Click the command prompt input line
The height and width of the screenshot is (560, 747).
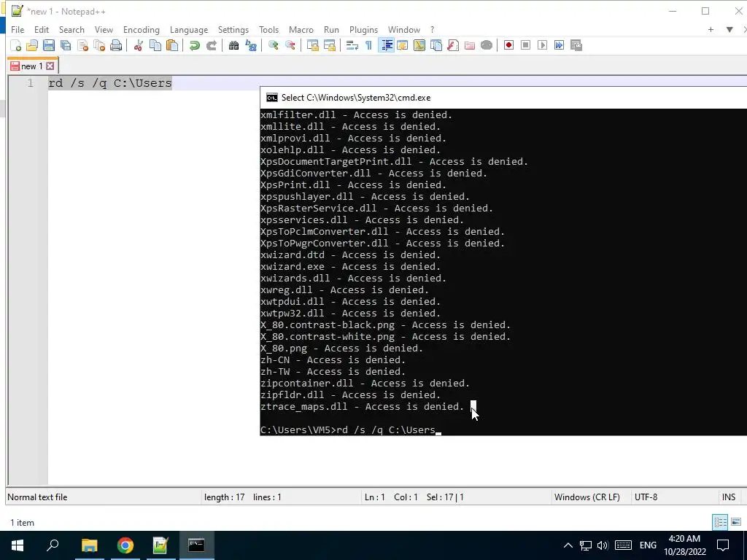click(x=350, y=430)
